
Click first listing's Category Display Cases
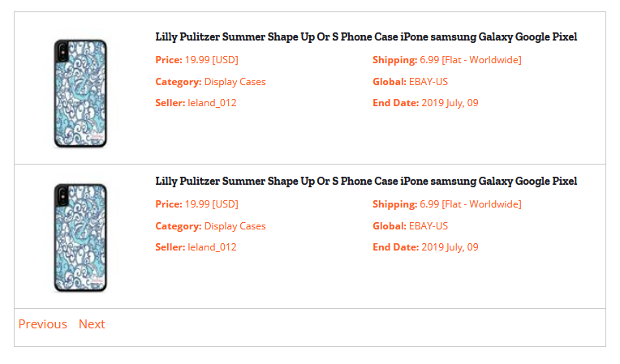210,82
